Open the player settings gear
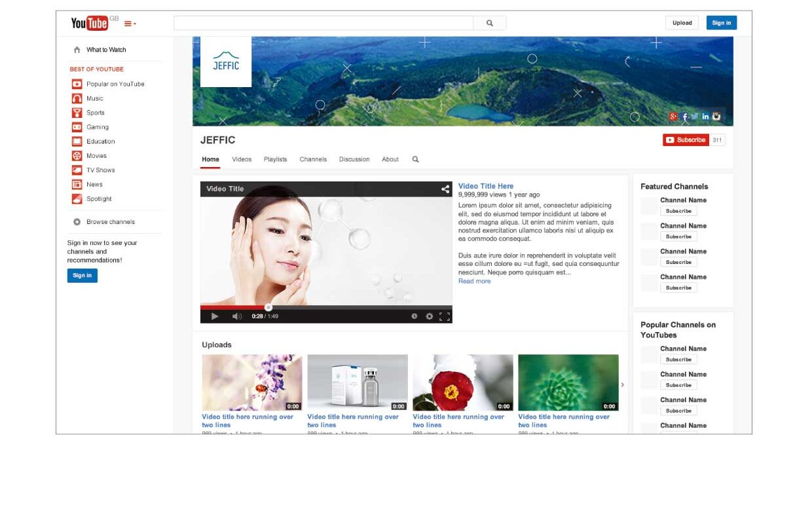The width and height of the screenshot is (812, 524). tap(430, 316)
